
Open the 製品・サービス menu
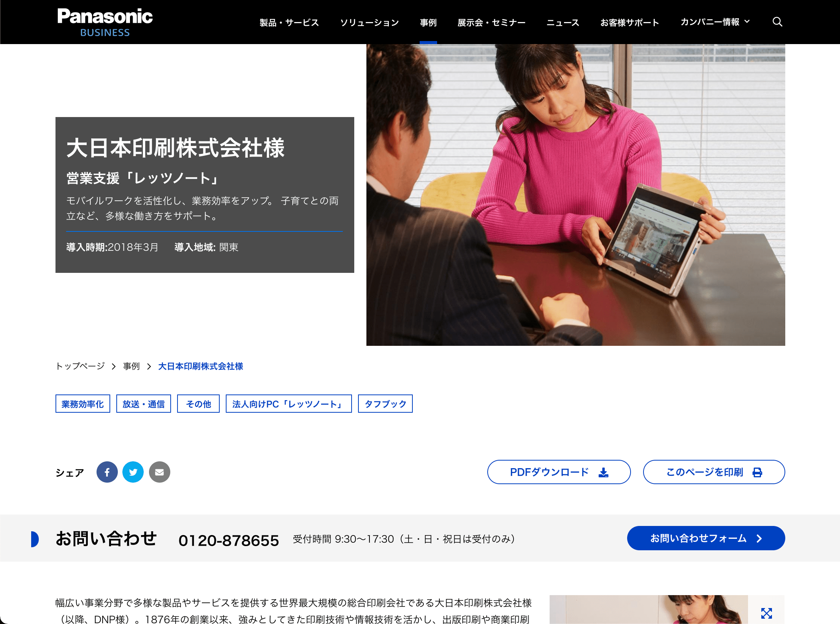[289, 22]
